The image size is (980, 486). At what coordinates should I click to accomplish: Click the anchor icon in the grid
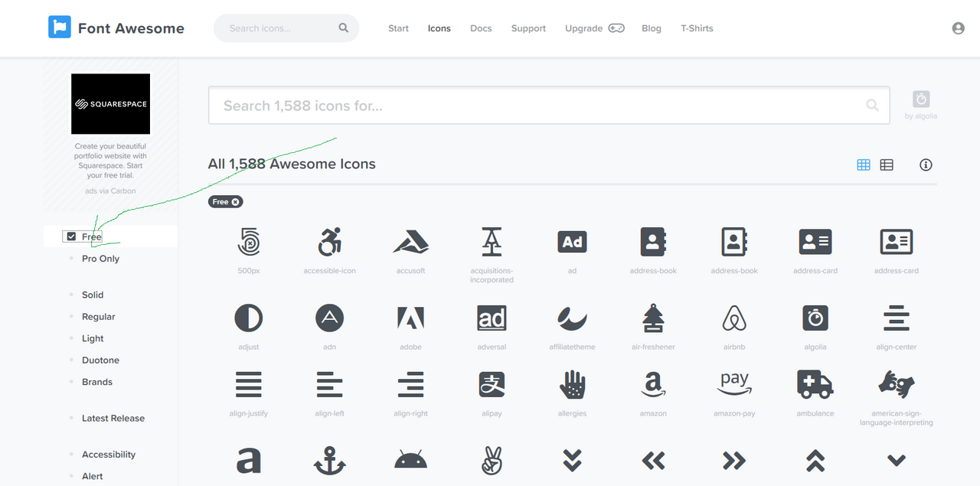(x=329, y=461)
